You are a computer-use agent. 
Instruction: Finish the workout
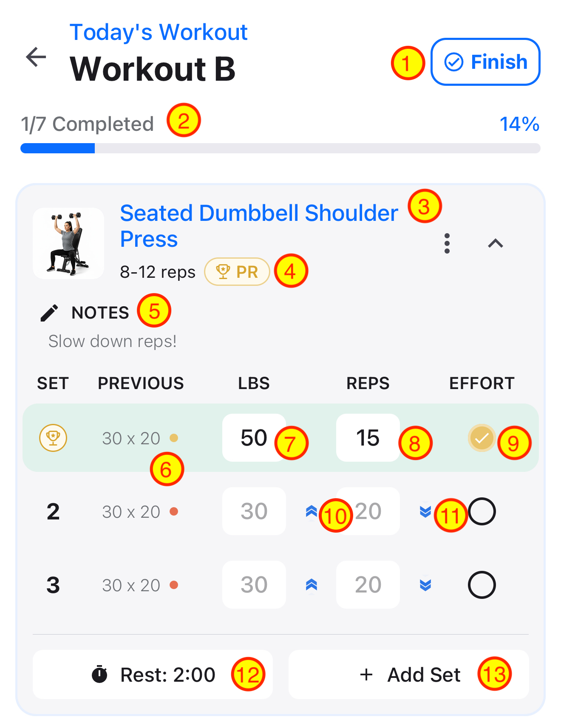coord(485,62)
